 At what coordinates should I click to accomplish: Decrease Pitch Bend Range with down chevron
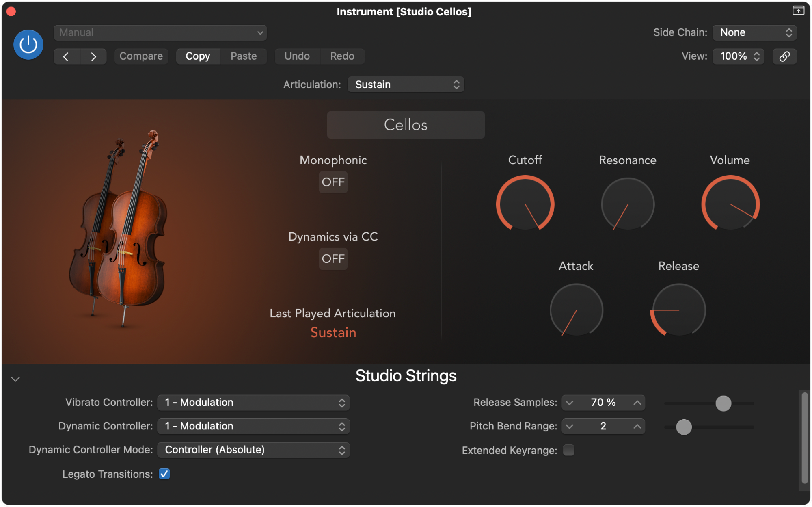(570, 426)
